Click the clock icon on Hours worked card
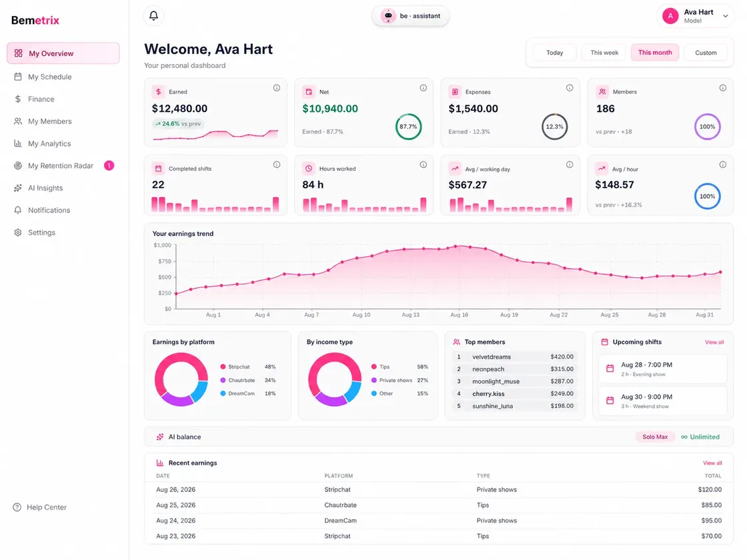 click(309, 168)
